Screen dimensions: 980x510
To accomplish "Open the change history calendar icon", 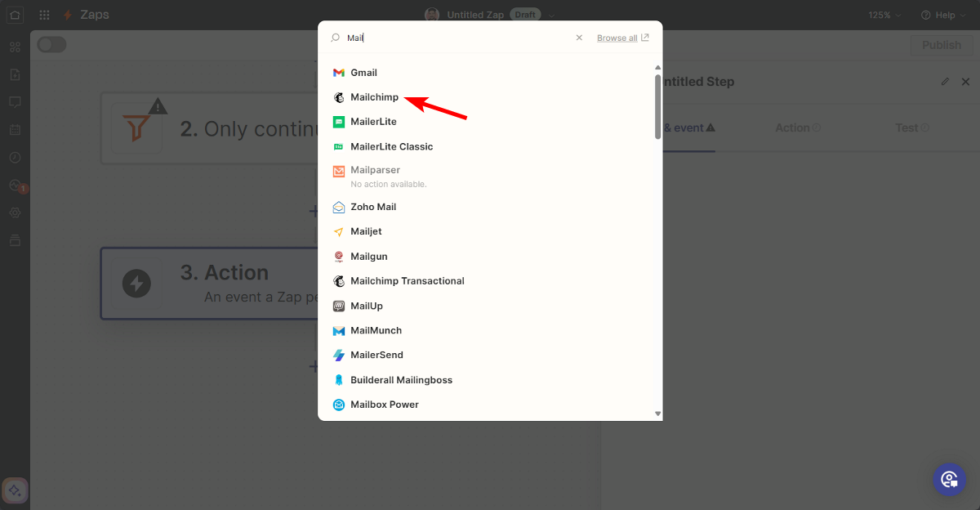I will point(15,130).
